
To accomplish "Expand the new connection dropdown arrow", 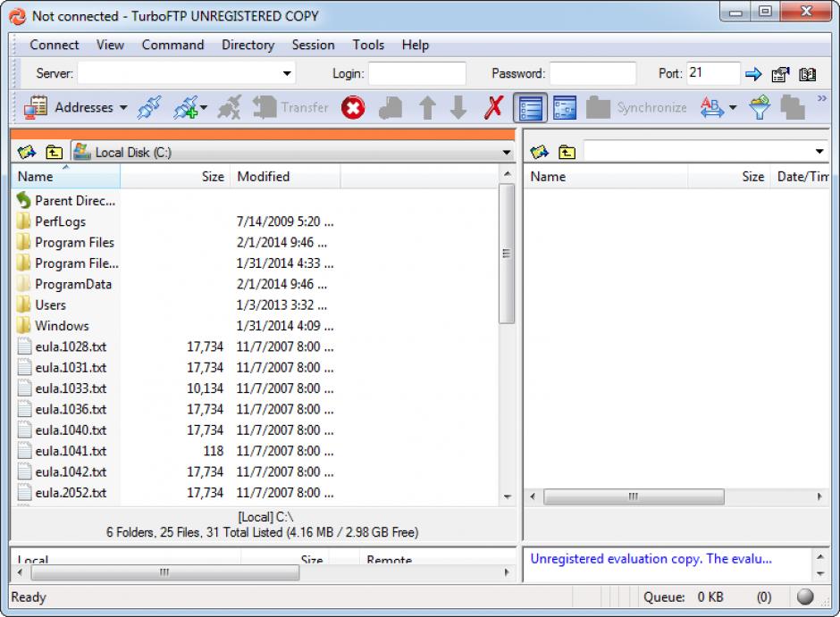I will pos(204,107).
